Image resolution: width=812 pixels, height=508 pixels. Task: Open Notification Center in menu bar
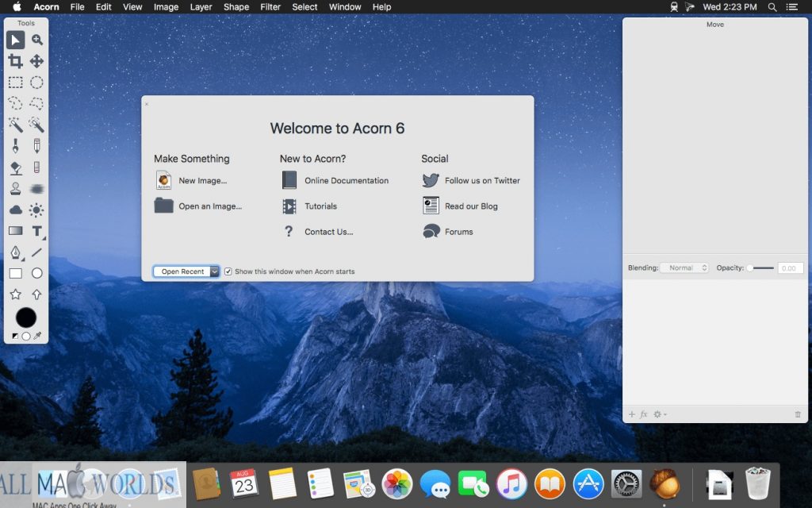click(x=792, y=6)
